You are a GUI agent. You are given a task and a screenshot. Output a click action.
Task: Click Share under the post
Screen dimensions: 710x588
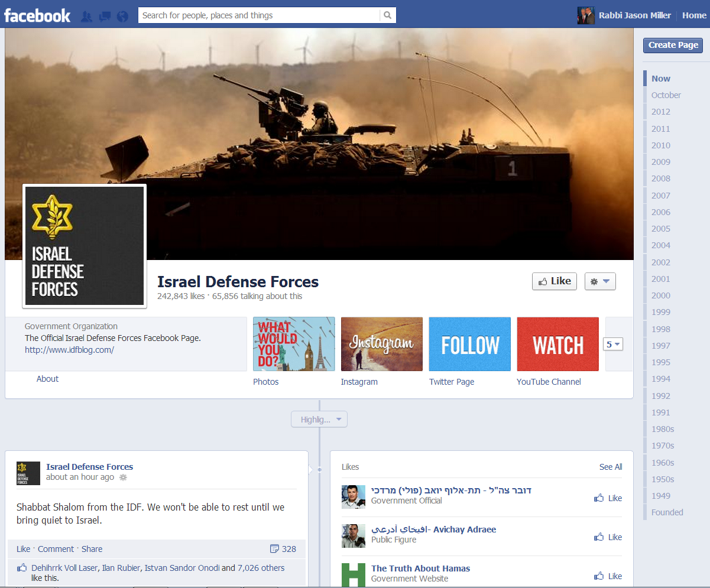click(92, 549)
